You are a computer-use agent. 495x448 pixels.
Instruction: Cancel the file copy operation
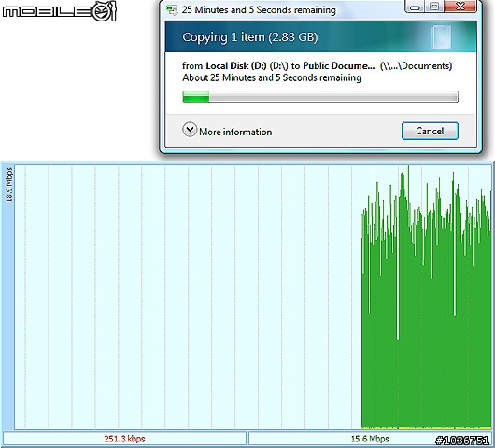430,131
